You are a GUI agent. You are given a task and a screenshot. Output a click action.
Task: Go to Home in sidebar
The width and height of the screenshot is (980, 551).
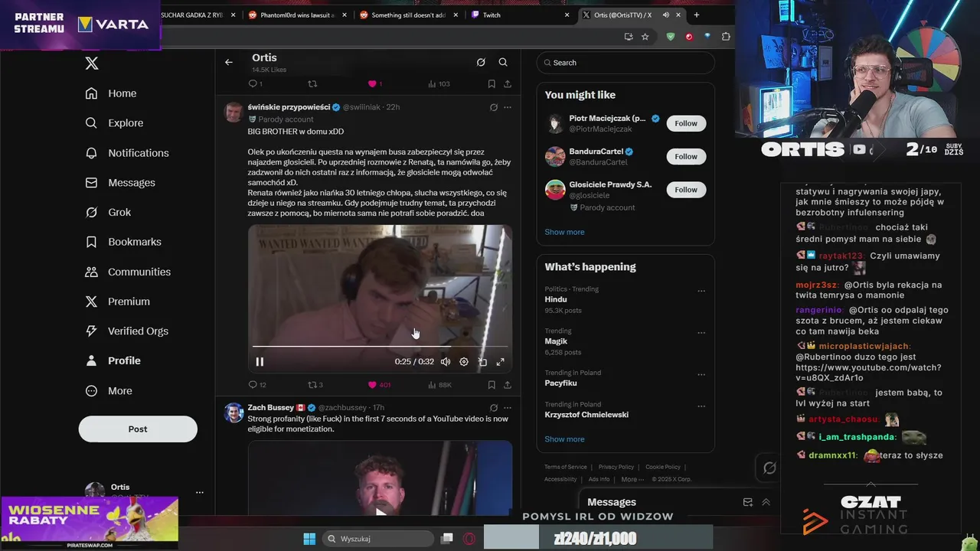tap(112, 93)
